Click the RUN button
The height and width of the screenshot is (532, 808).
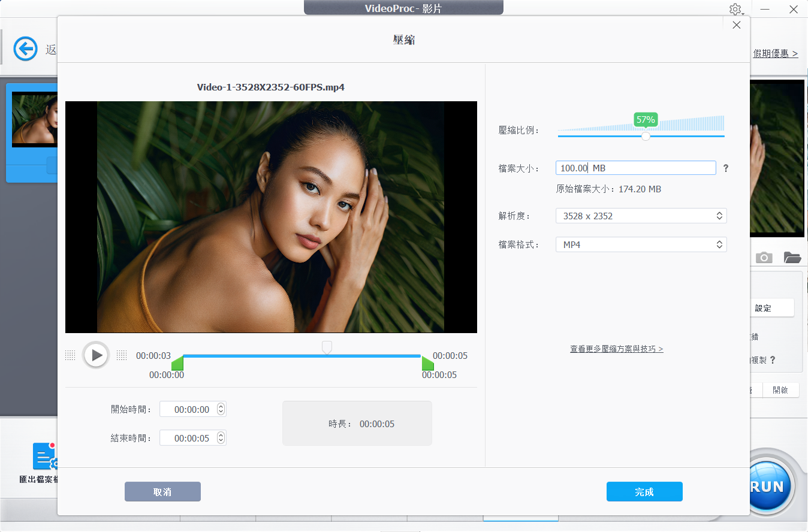(771, 486)
